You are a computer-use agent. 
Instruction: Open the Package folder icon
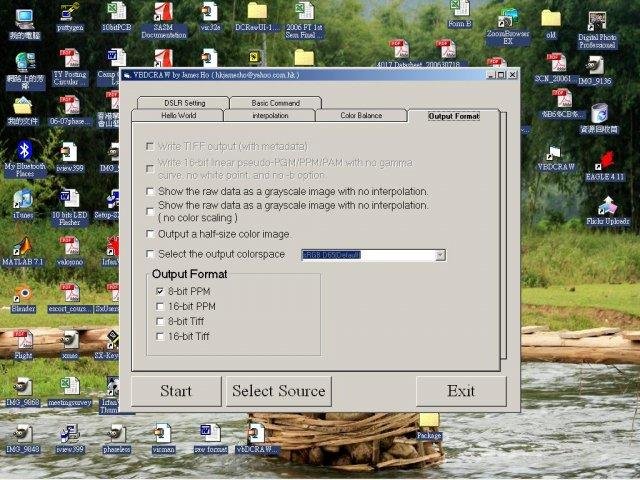click(429, 426)
